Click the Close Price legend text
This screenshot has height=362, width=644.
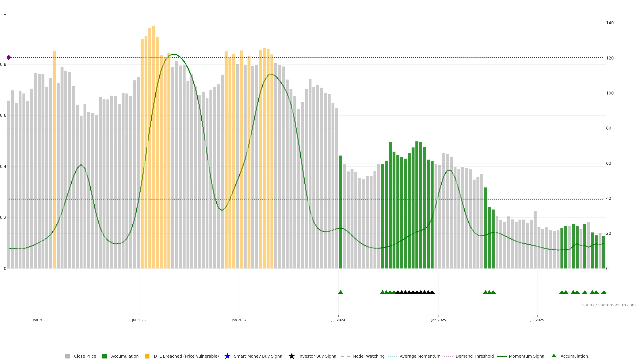coord(85,356)
